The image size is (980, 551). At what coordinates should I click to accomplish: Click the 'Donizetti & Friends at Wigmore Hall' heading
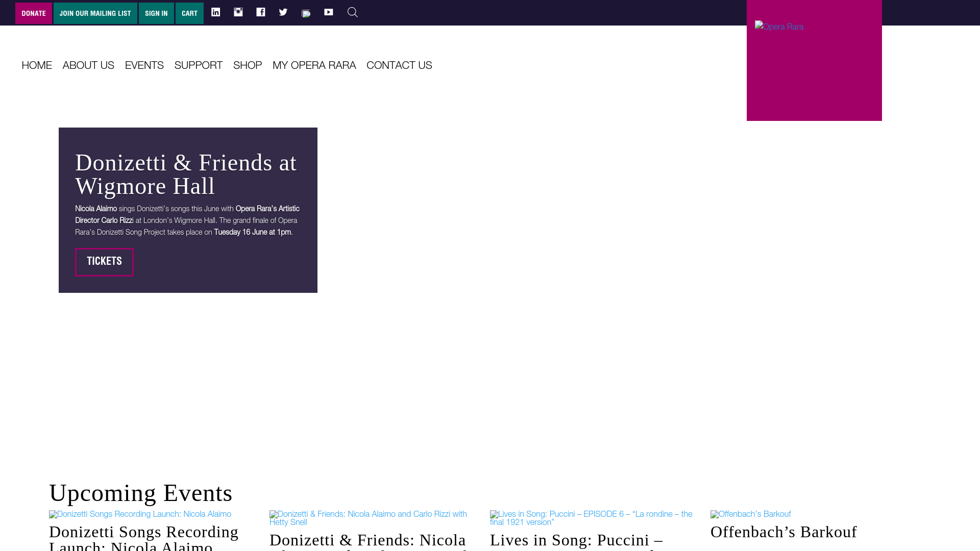pyautogui.click(x=186, y=174)
